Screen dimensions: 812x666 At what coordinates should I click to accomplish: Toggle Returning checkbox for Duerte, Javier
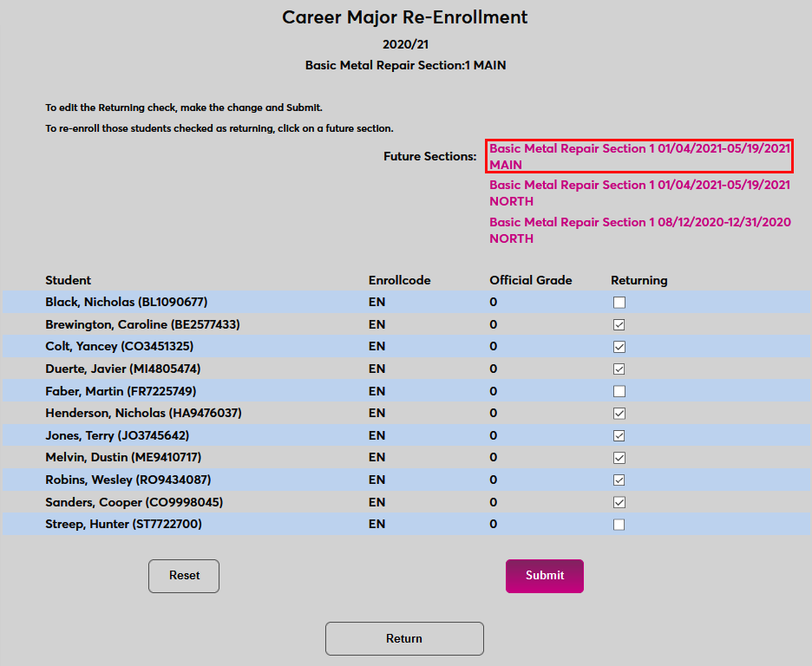619,369
